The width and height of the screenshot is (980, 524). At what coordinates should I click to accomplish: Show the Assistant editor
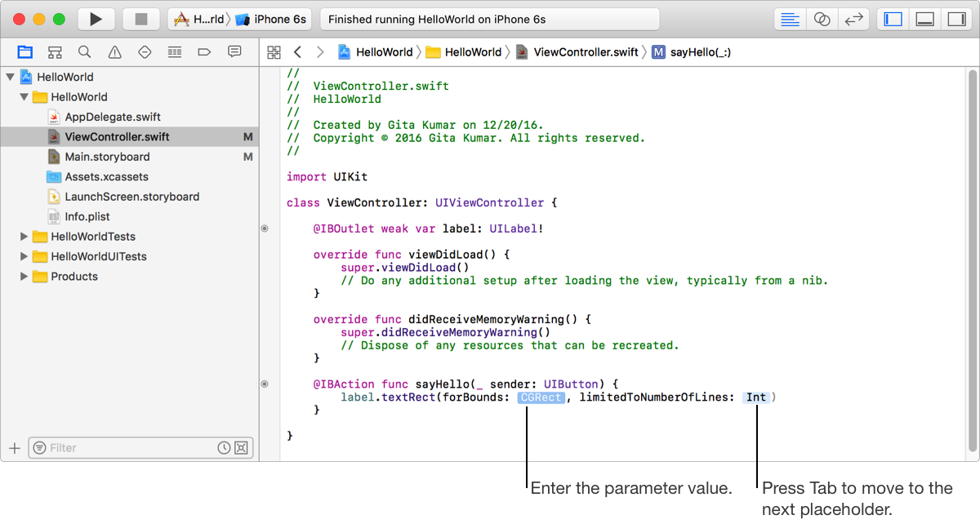pyautogui.click(x=822, y=19)
